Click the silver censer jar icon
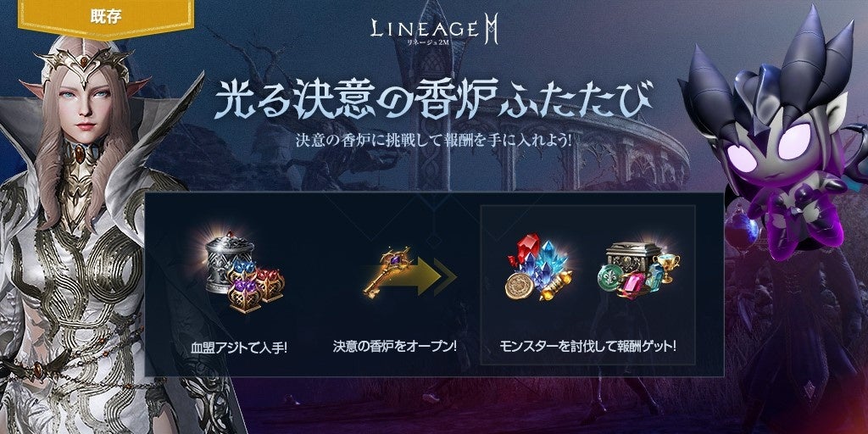 point(230,260)
